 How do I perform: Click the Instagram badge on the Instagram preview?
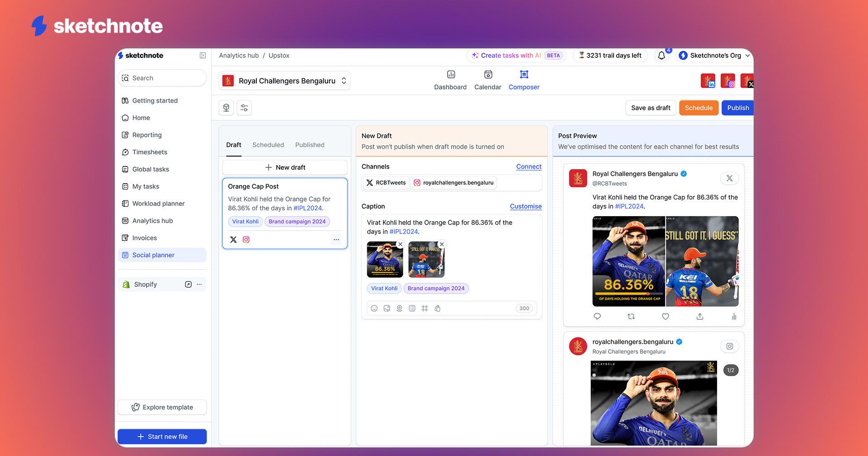pyautogui.click(x=730, y=347)
